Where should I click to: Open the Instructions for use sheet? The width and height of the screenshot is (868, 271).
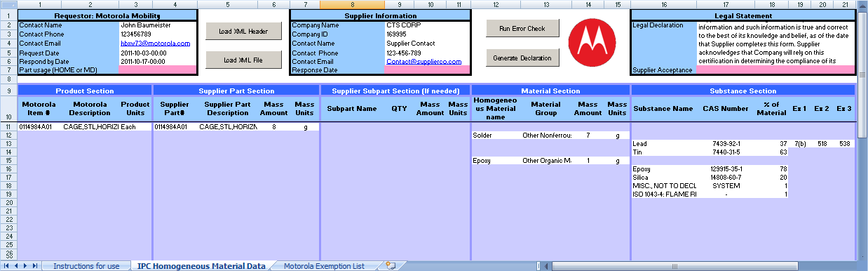(87, 266)
